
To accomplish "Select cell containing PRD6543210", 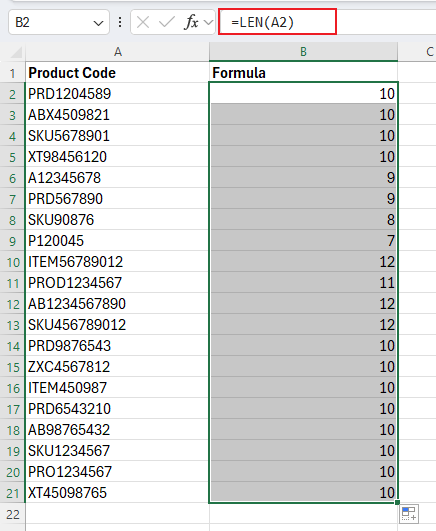I will click(117, 409).
